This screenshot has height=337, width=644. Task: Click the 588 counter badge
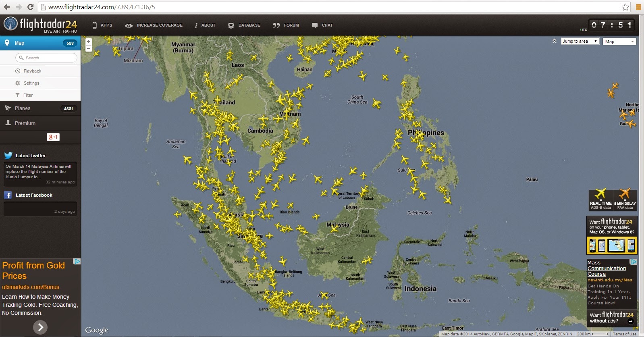[70, 43]
